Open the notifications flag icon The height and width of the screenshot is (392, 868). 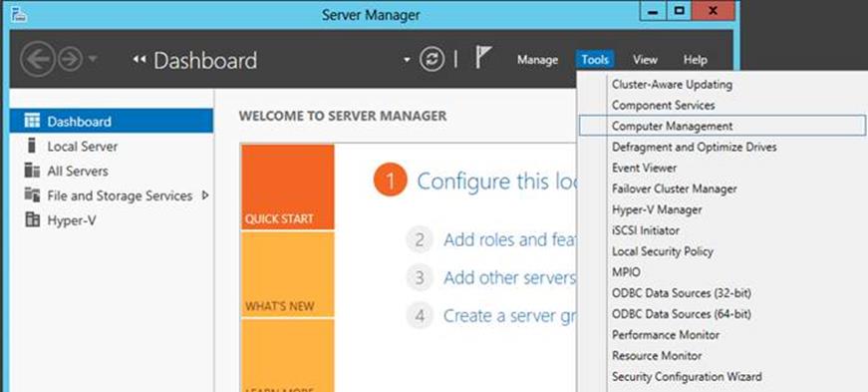point(483,58)
